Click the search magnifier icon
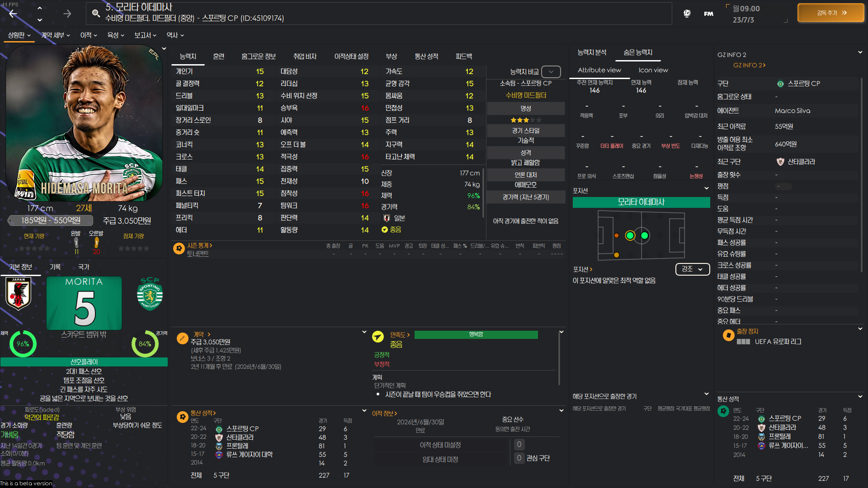The width and height of the screenshot is (868, 488). [x=96, y=13]
